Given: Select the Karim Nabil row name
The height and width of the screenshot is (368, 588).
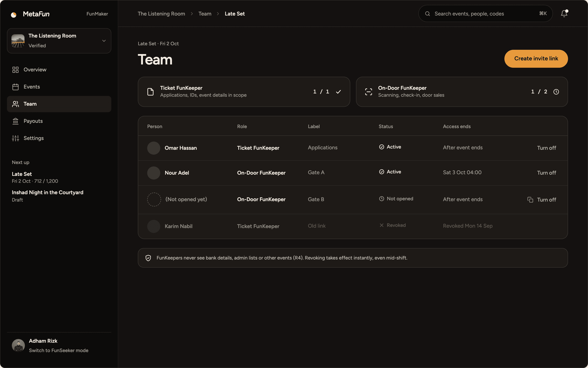Looking at the screenshot, I should click(179, 226).
